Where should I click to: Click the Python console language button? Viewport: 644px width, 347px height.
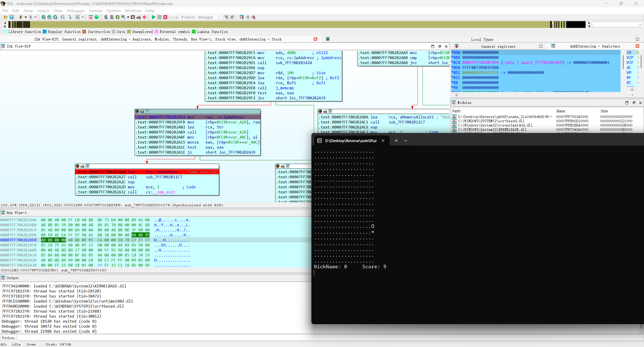(x=8, y=338)
